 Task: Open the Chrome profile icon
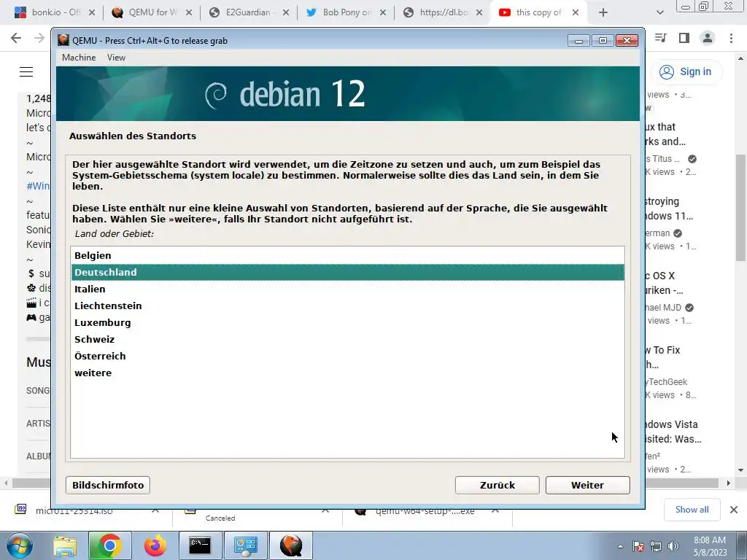tap(708, 38)
